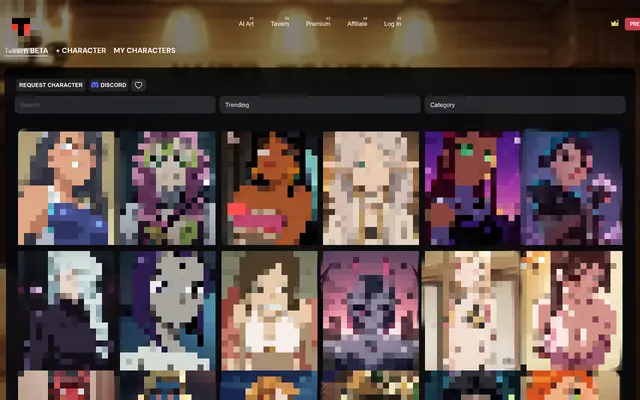Open the first character card with blue dress

[x=66, y=188]
